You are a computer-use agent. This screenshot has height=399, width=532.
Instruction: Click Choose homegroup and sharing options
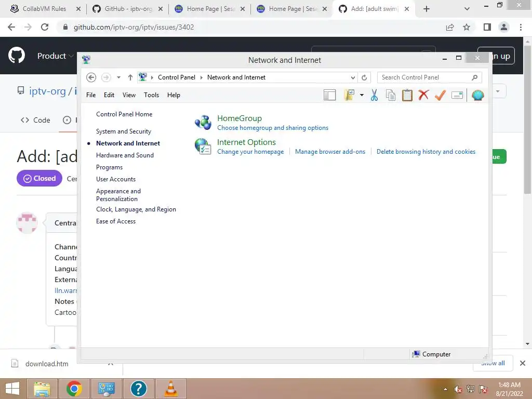coord(273,128)
